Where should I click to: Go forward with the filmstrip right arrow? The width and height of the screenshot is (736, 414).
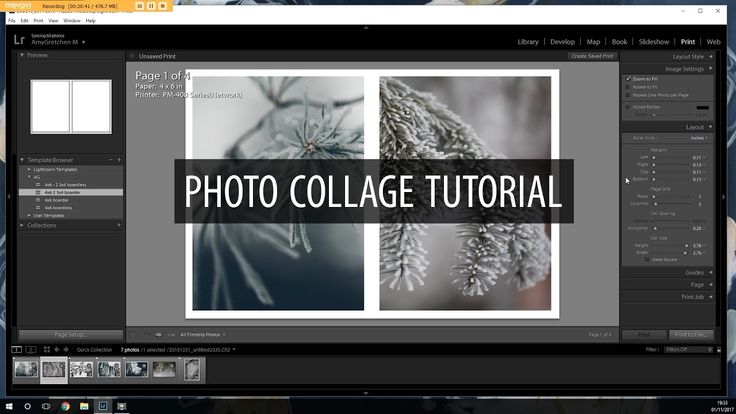coord(66,350)
